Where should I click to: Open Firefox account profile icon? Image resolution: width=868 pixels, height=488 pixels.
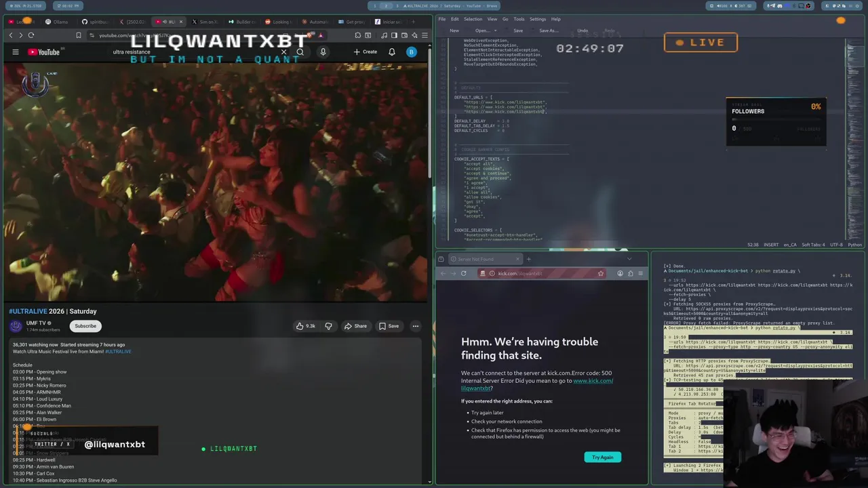[620, 273]
